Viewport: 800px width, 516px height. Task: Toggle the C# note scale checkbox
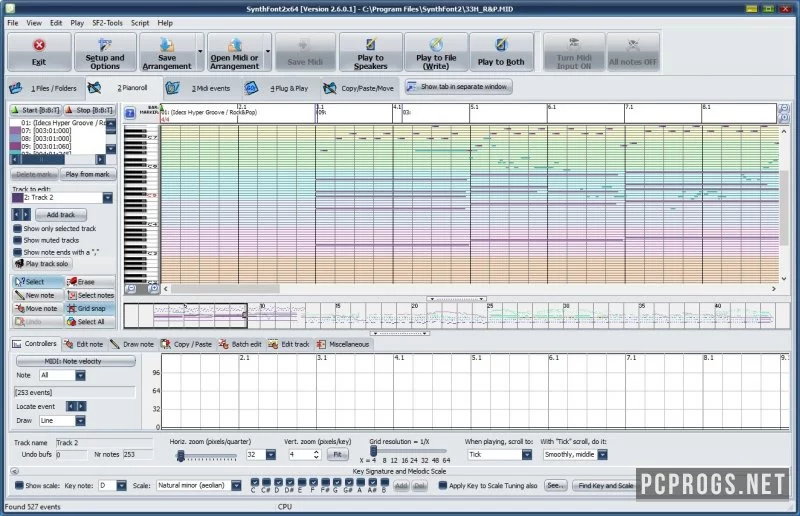click(x=266, y=482)
